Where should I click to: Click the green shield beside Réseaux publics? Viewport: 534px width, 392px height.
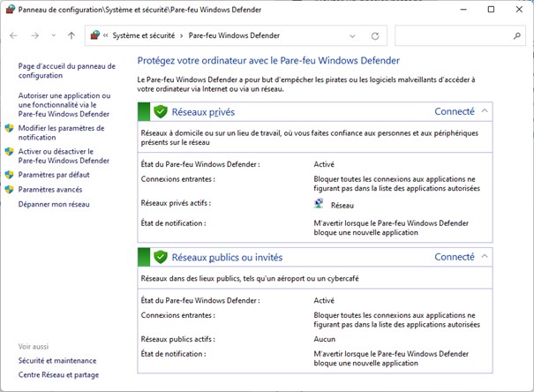click(161, 258)
